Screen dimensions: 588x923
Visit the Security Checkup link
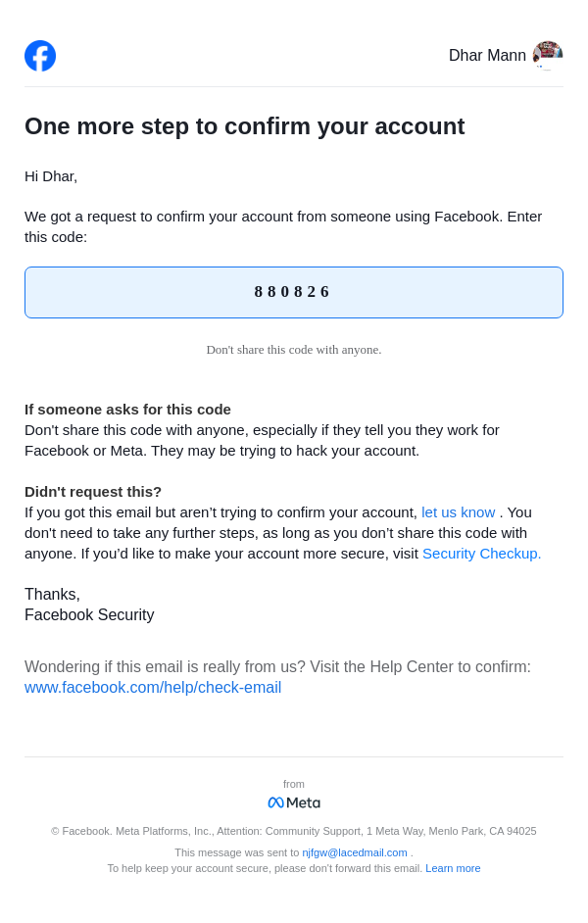coord(481,554)
